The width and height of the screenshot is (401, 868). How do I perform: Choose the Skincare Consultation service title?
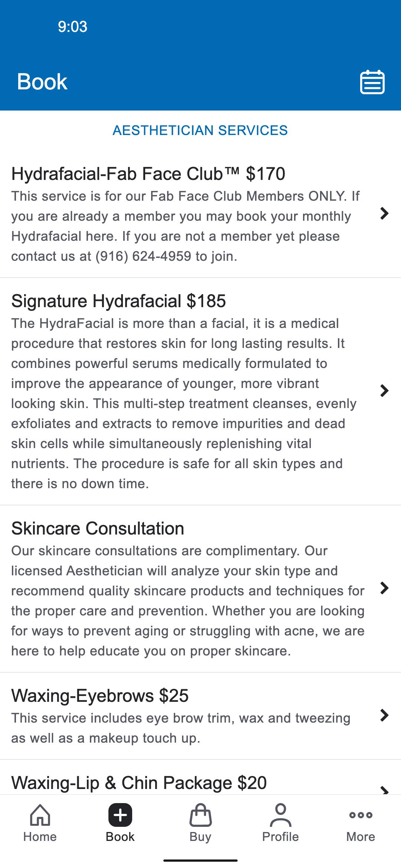point(98,528)
